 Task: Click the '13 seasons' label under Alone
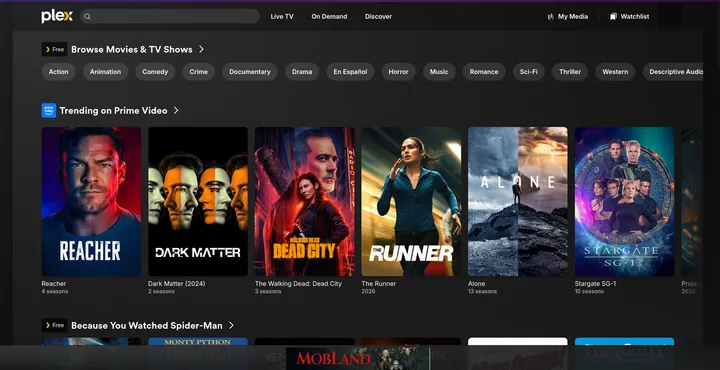482,292
